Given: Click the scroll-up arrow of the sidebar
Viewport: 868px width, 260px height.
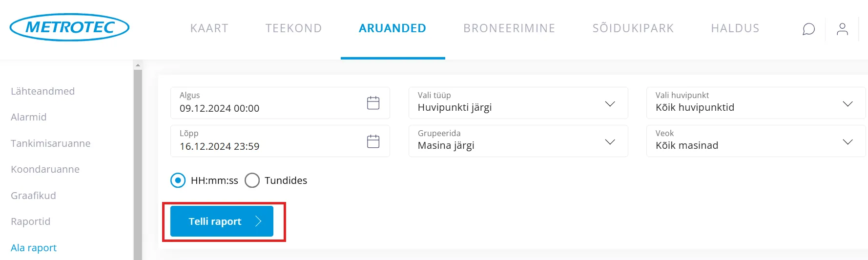Looking at the screenshot, I should click(138, 65).
